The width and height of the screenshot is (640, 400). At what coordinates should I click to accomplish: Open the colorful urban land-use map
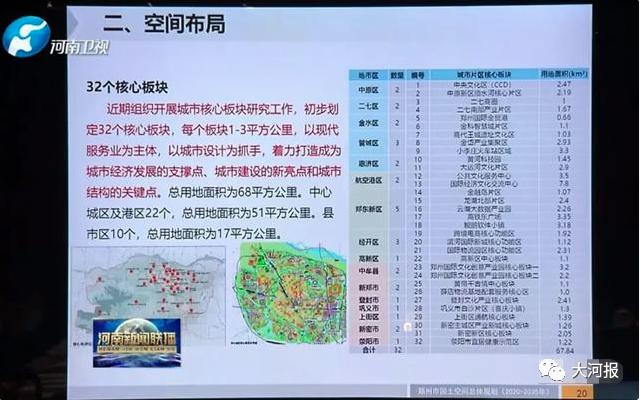(289, 293)
